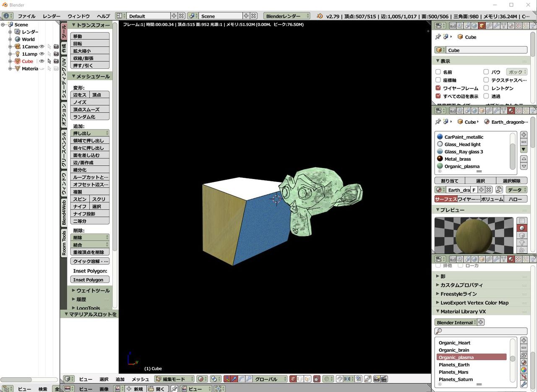Screen dimensions: 537x392
Task: Enable the レントゲン X-ray checkbox
Action: click(x=486, y=88)
